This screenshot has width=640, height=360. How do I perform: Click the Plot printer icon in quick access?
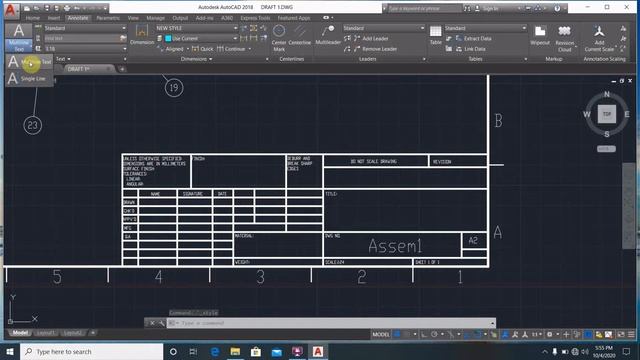67,8
